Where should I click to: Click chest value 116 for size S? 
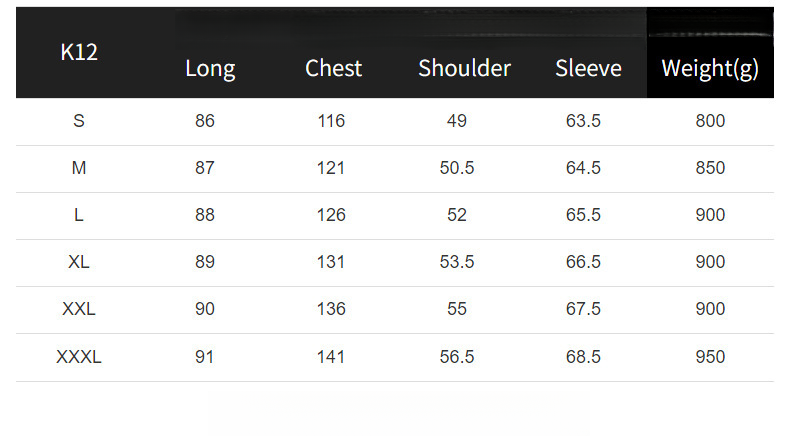click(331, 121)
